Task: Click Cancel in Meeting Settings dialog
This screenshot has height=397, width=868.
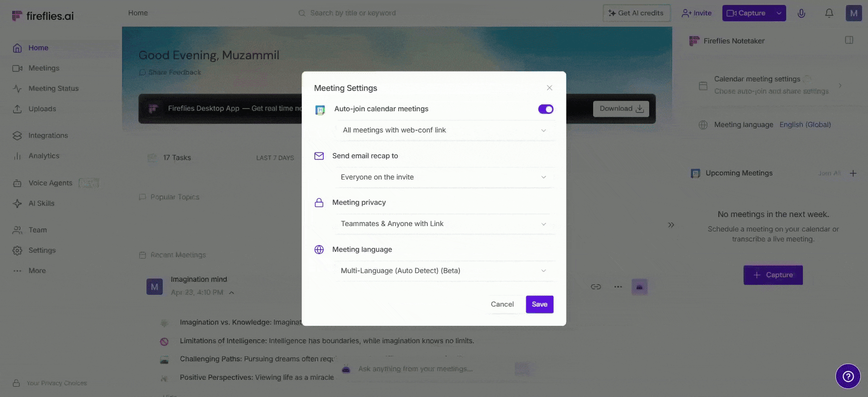Action: pyautogui.click(x=502, y=304)
